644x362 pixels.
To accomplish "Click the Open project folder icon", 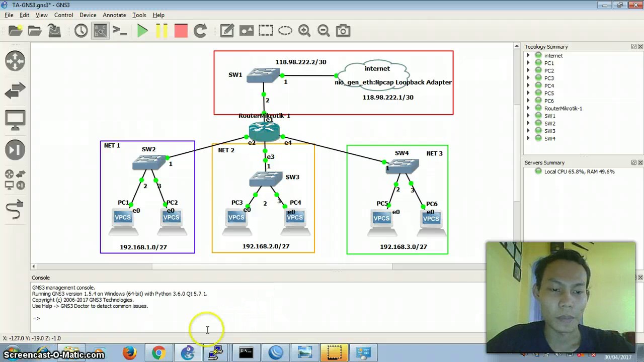I will click(x=35, y=31).
